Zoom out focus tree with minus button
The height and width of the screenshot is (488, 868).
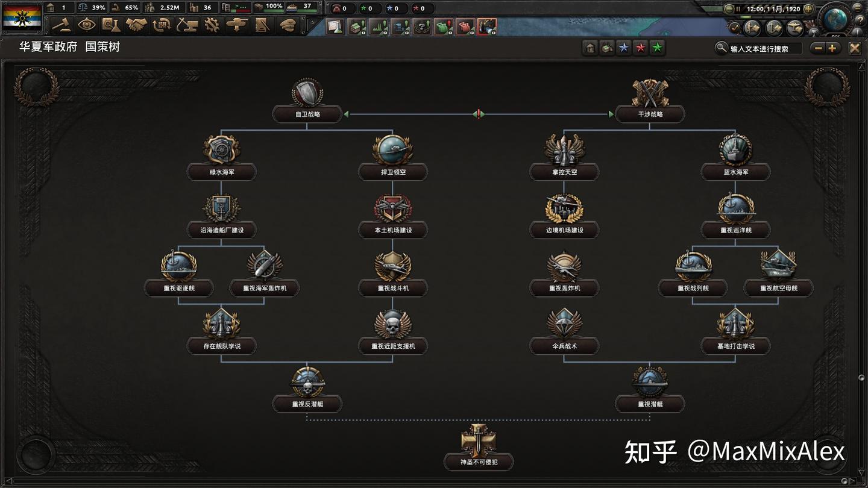(818, 48)
